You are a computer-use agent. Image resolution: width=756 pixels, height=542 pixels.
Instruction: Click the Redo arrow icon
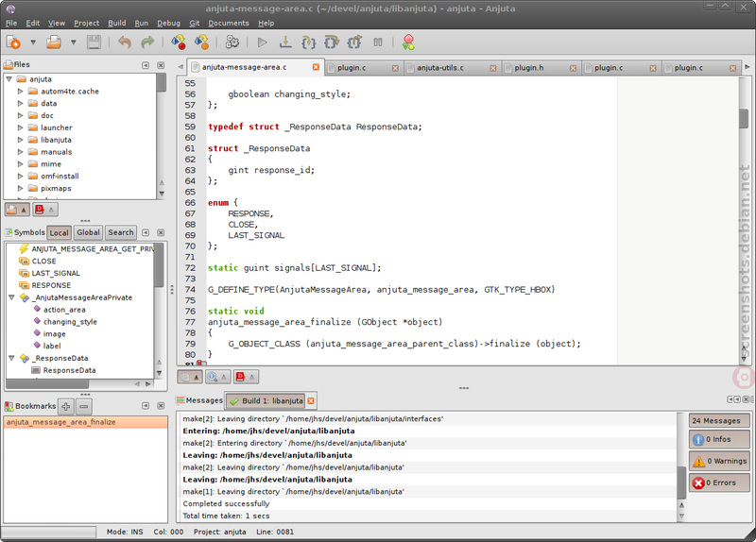pyautogui.click(x=147, y=42)
